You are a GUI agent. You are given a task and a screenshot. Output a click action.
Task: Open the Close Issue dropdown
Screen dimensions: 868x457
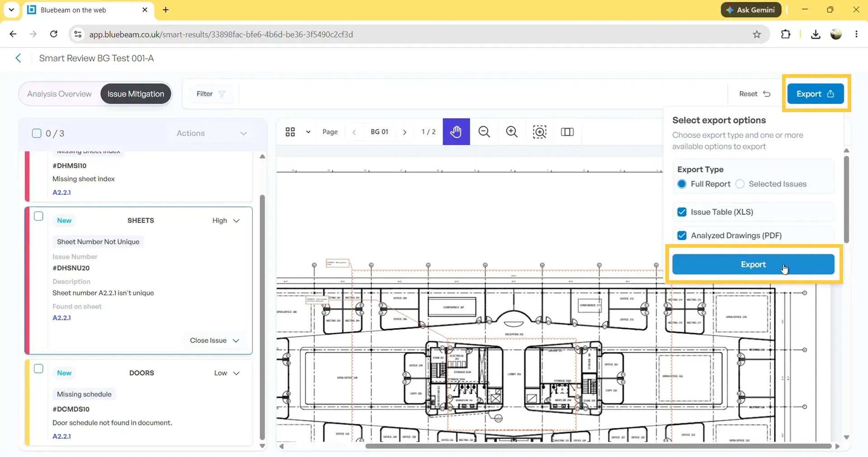click(214, 340)
